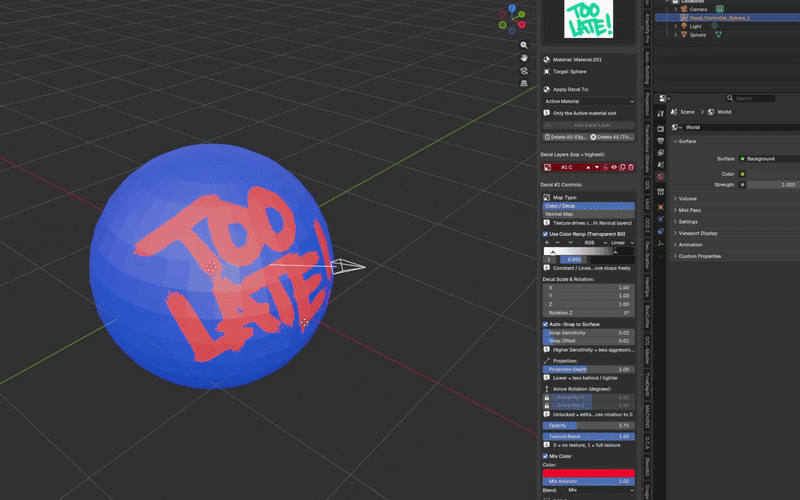Open the Tool properties tab icon
800x500 pixels.
point(661,114)
